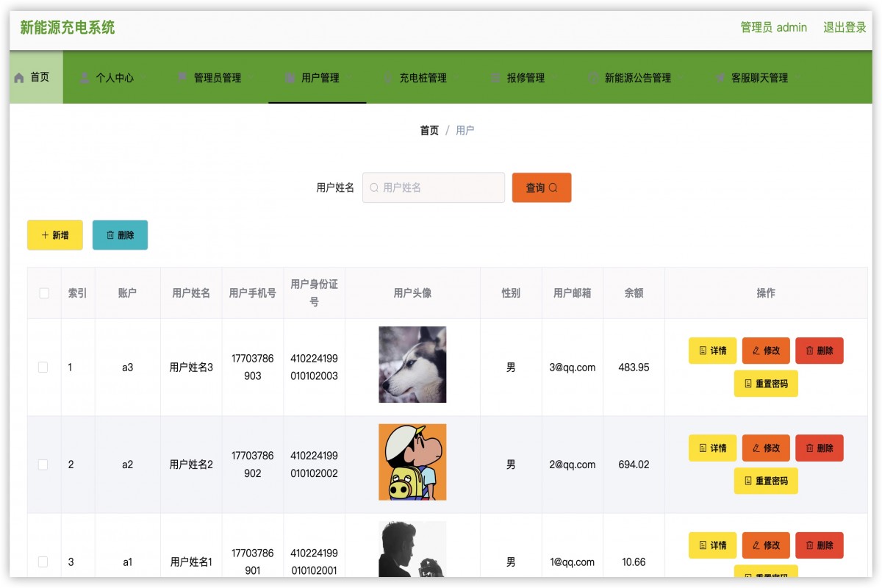
Task: Check the checkbox for user a2
Action: (x=43, y=464)
